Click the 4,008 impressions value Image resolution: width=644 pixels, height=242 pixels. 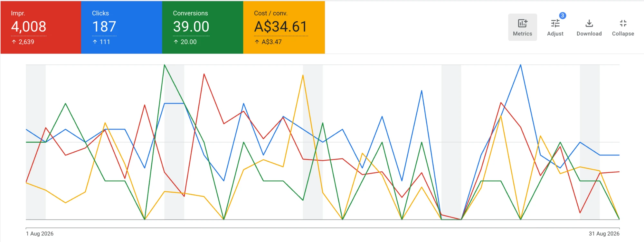tap(29, 26)
